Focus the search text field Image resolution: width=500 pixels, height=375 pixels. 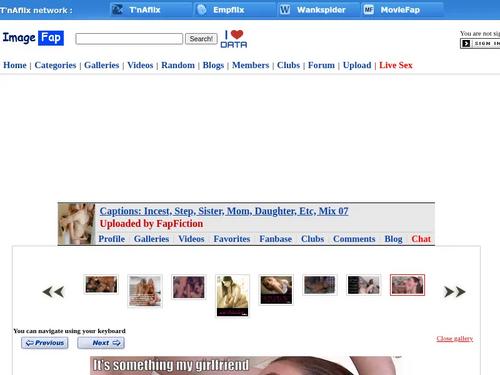click(x=129, y=39)
